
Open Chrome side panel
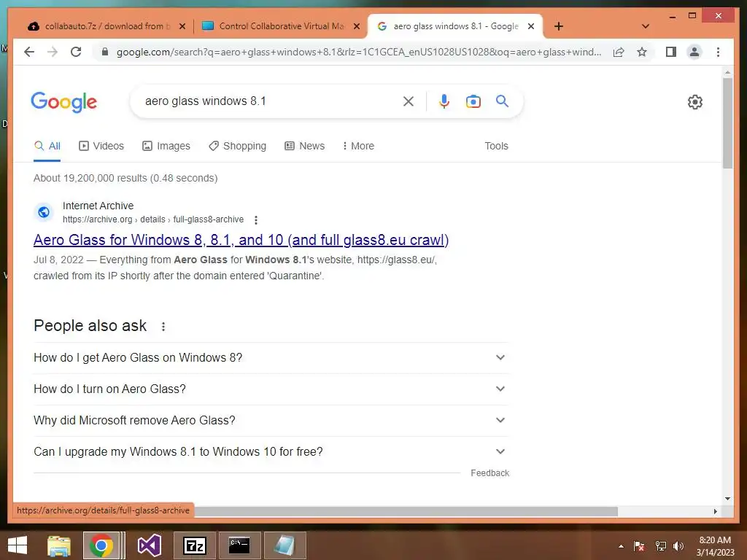click(671, 52)
